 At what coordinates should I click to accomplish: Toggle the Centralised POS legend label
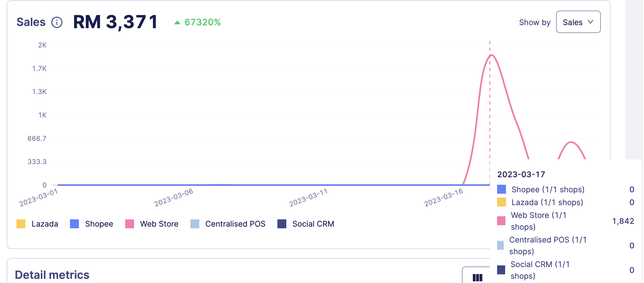click(x=235, y=224)
